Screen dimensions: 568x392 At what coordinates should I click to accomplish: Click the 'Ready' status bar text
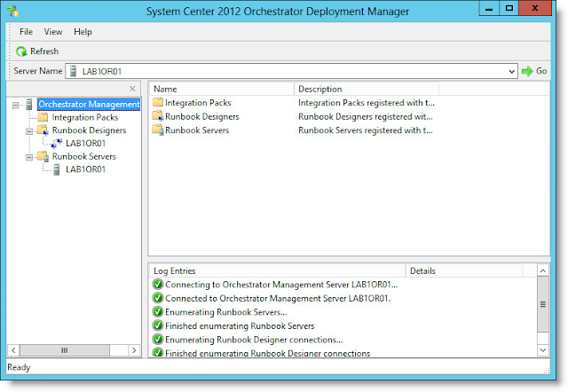click(19, 367)
